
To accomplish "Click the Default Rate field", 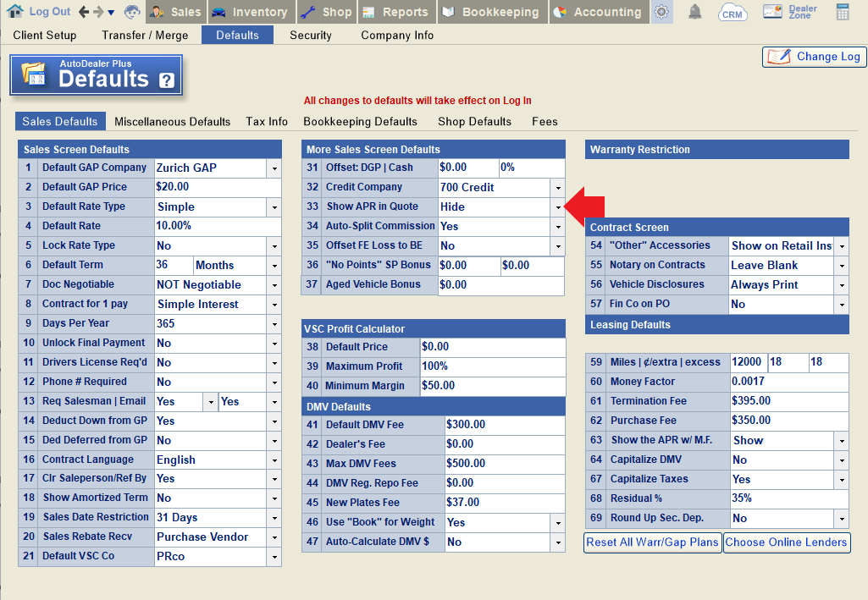I will click(x=218, y=226).
